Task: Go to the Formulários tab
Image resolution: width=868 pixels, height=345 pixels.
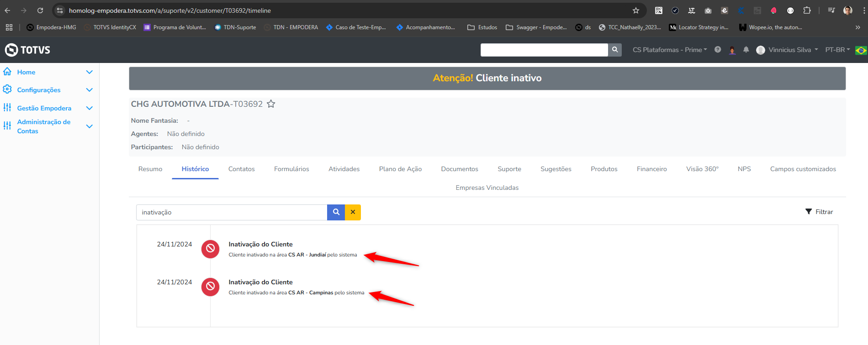Action: 291,169
